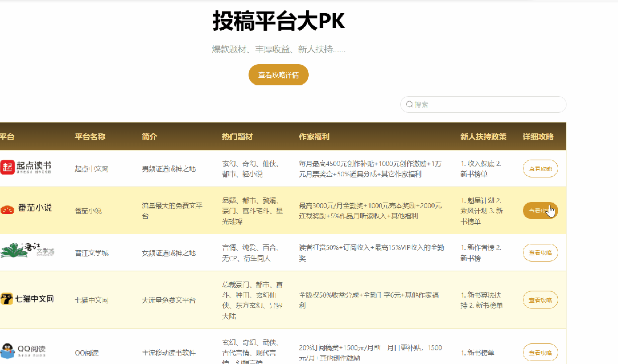Open 起点读书 logo in first row
The width and height of the screenshot is (618, 364).
26,168
